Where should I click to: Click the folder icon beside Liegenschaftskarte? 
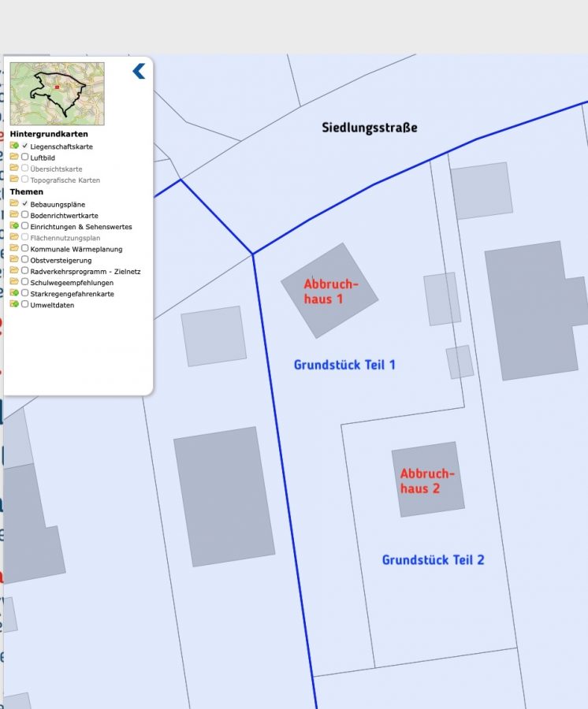(14, 146)
